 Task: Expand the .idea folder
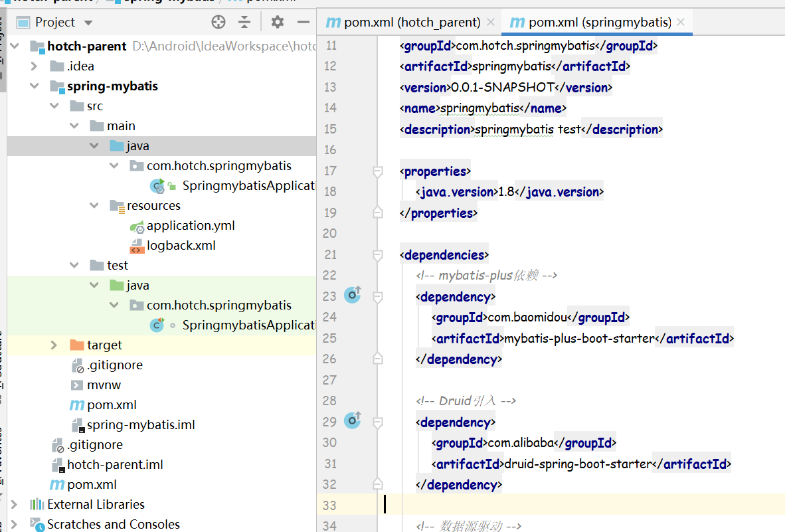[x=34, y=66]
